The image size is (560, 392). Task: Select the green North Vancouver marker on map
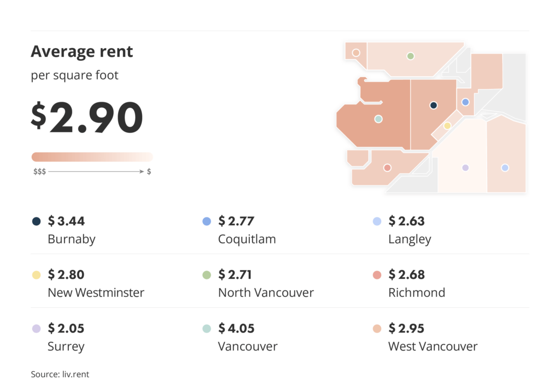(410, 56)
